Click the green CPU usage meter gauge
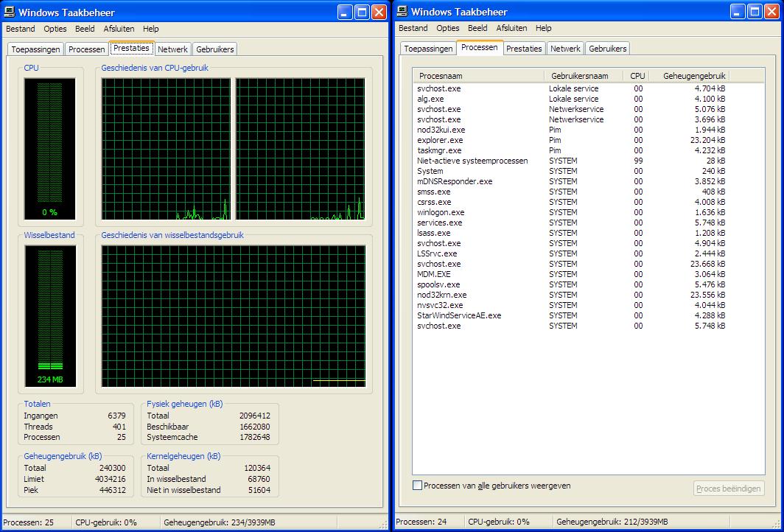 tap(49, 149)
